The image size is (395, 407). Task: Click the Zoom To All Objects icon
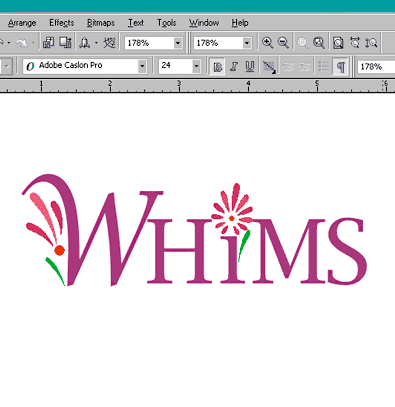click(319, 43)
